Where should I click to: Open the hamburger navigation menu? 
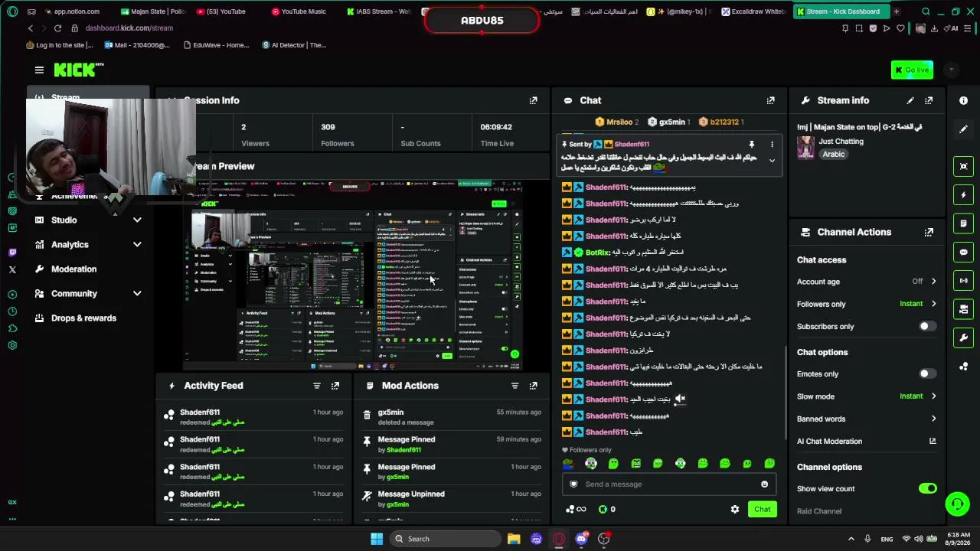[39, 70]
